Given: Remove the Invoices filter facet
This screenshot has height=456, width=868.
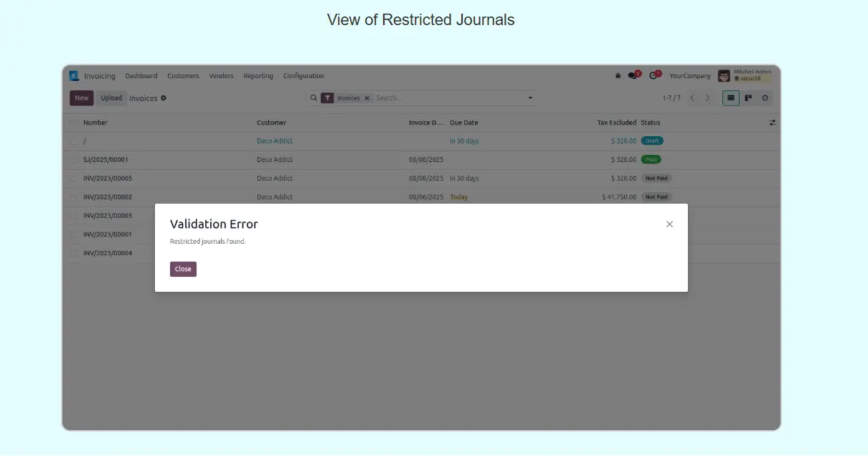Looking at the screenshot, I should tap(367, 98).
